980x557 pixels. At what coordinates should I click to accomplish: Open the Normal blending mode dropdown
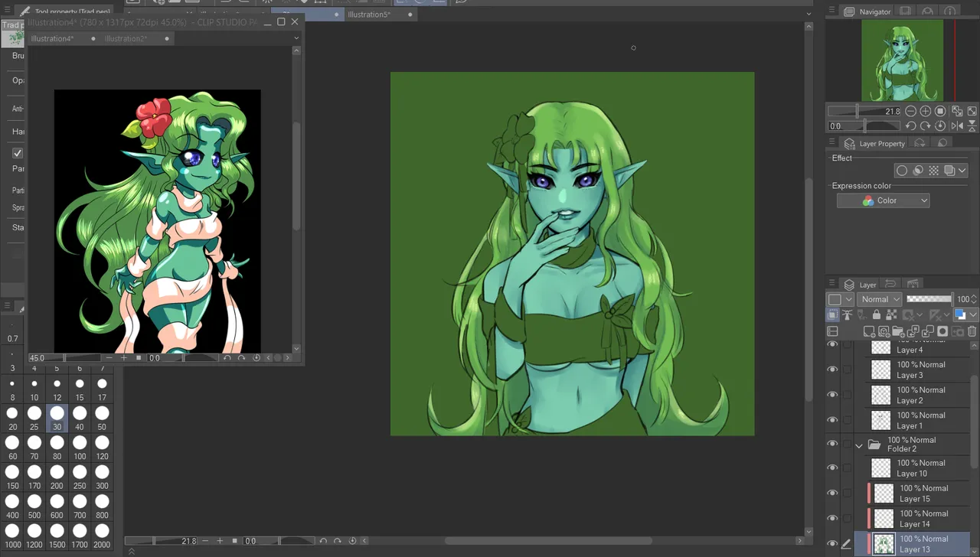tap(879, 299)
